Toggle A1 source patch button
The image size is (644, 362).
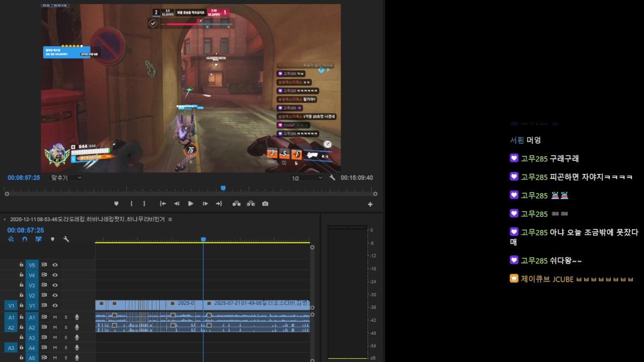pyautogui.click(x=11, y=317)
